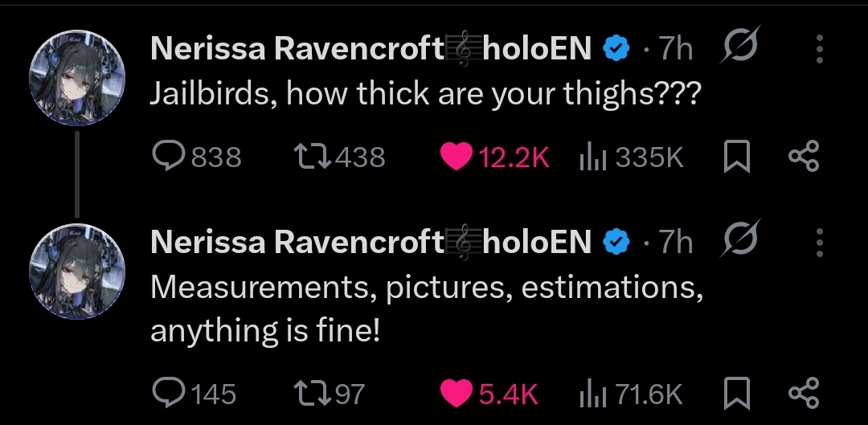View analytics showing 71.6K views

pyautogui.click(x=631, y=394)
